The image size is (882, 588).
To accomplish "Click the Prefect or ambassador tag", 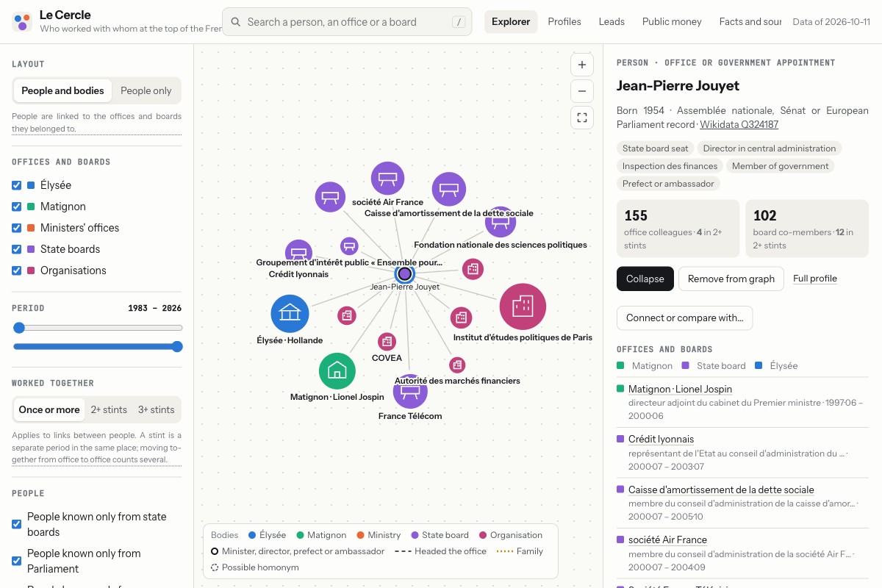I will pyautogui.click(x=668, y=184).
